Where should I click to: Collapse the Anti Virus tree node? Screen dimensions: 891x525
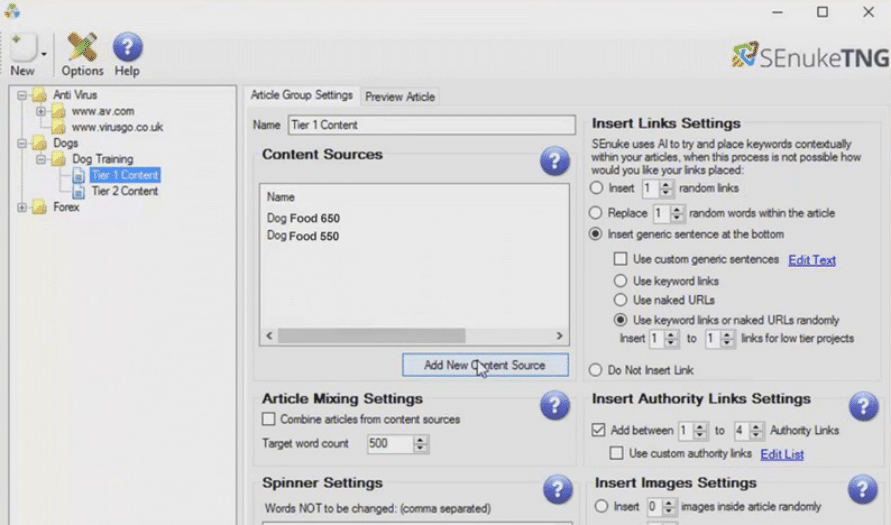coord(22,95)
